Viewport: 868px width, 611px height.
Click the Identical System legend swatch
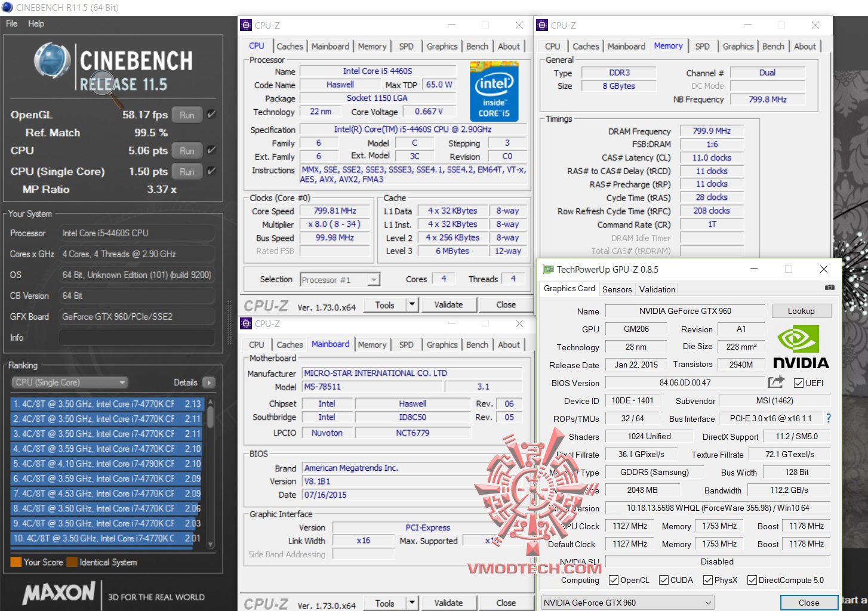(x=72, y=562)
